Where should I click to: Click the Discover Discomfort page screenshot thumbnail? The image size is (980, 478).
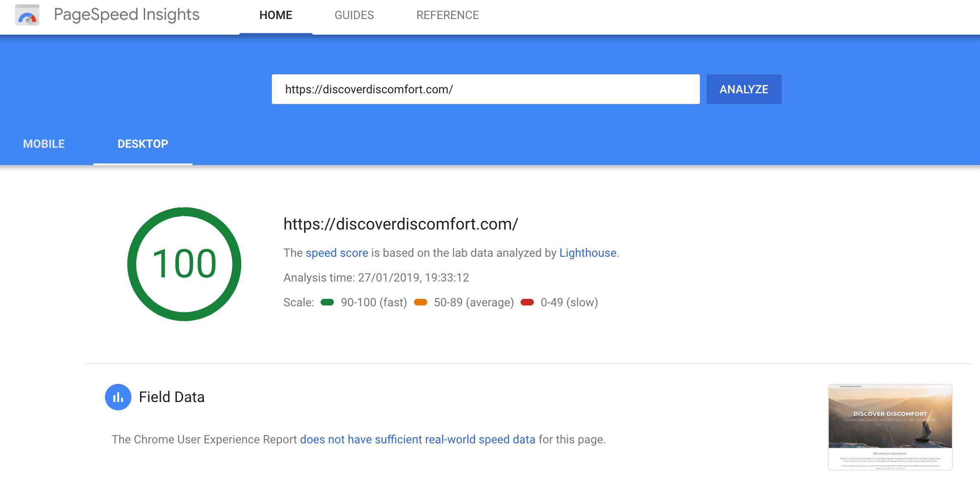coord(890,427)
